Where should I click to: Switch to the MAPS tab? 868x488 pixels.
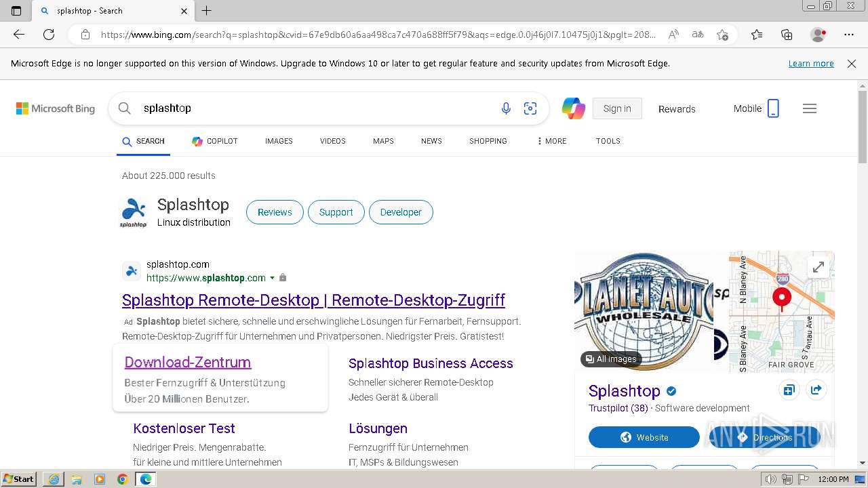click(x=383, y=141)
